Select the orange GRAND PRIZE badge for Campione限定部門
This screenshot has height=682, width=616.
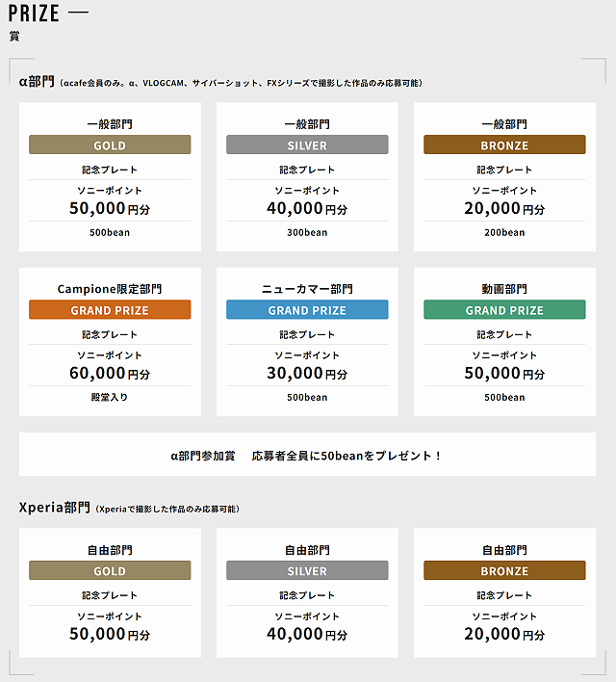pyautogui.click(x=110, y=310)
